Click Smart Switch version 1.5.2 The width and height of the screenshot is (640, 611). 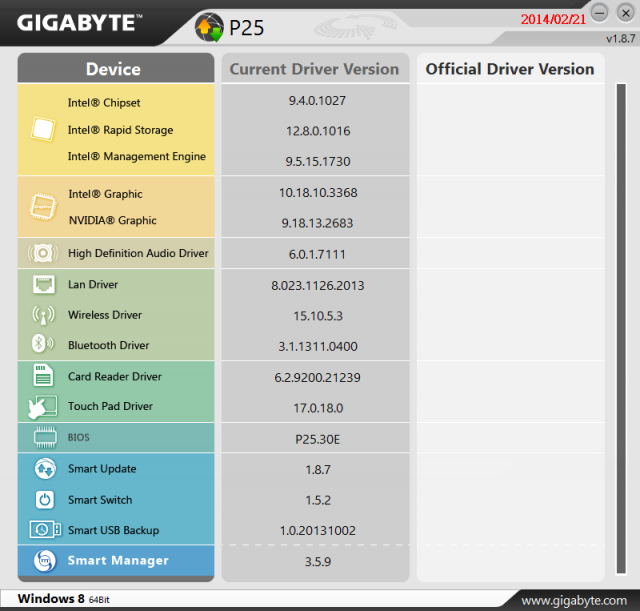click(318, 500)
